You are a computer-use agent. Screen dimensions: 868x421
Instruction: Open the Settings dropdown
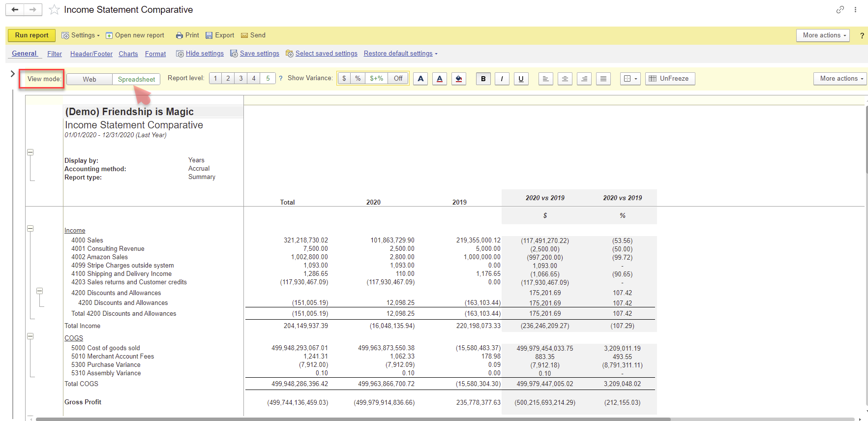pos(81,35)
